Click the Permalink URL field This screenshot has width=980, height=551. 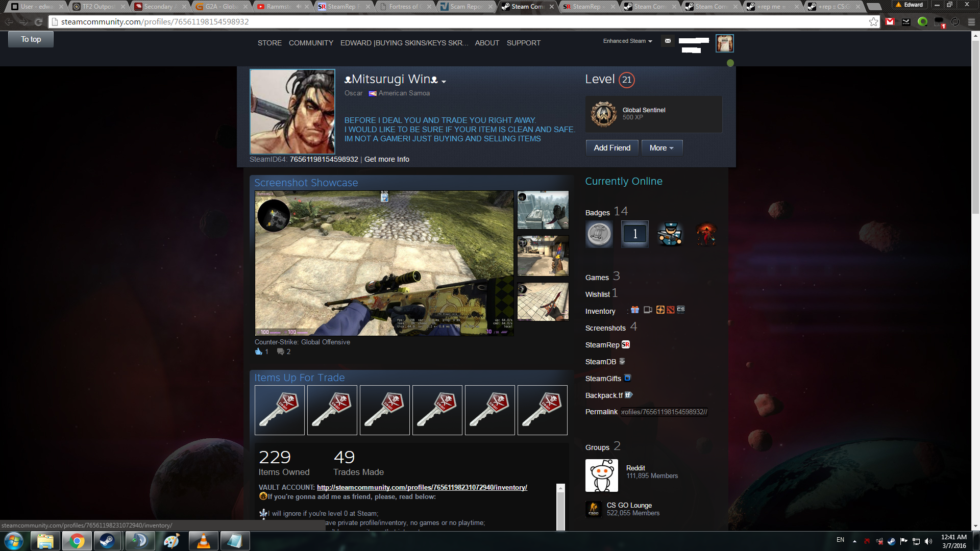(664, 412)
